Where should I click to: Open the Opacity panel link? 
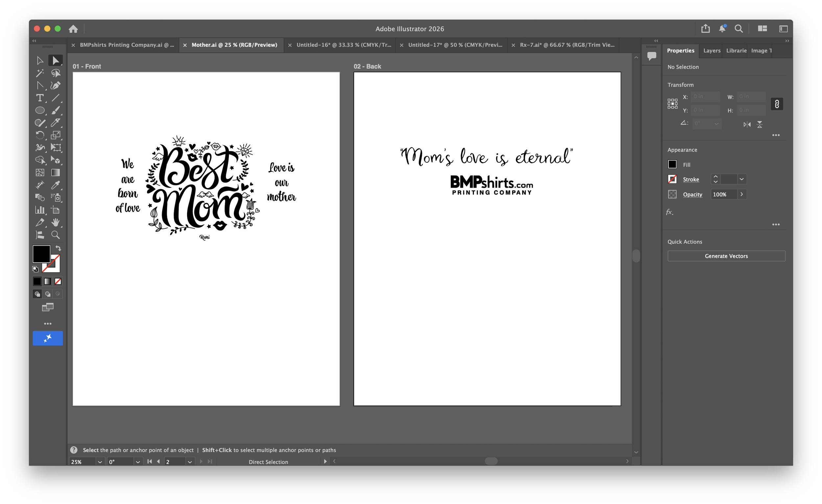tap(692, 194)
